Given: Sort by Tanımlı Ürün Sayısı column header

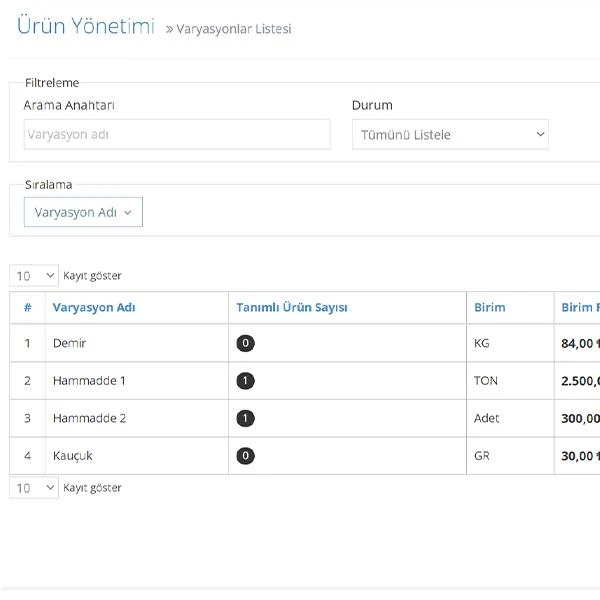Looking at the screenshot, I should (292, 307).
